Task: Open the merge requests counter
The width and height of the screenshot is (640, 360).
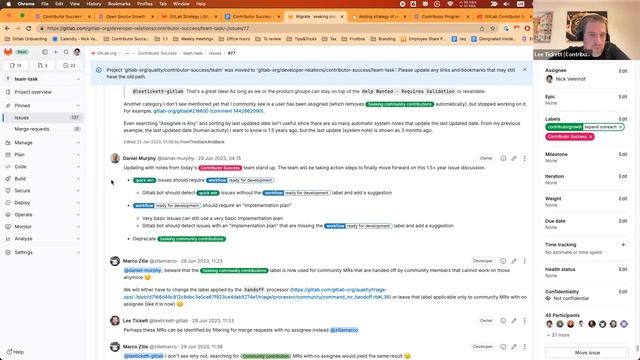Action: point(42,65)
